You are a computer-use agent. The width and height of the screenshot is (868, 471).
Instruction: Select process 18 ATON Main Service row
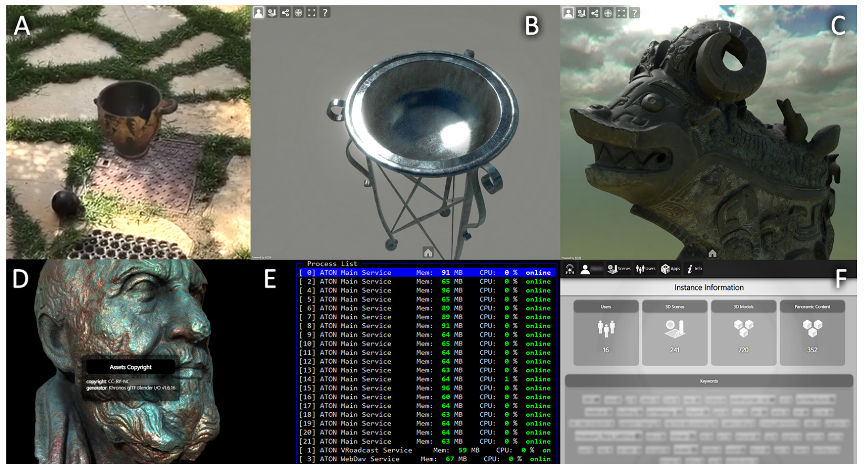point(426,415)
